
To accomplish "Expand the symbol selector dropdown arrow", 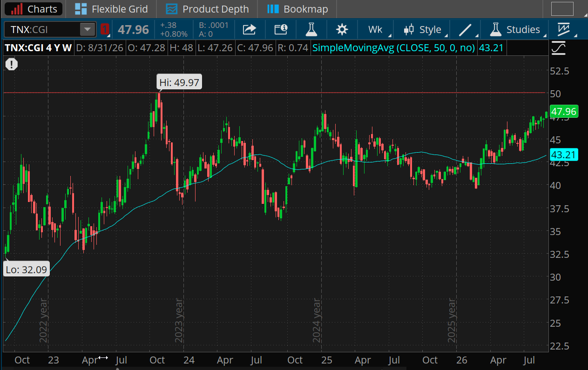I will [x=87, y=30].
